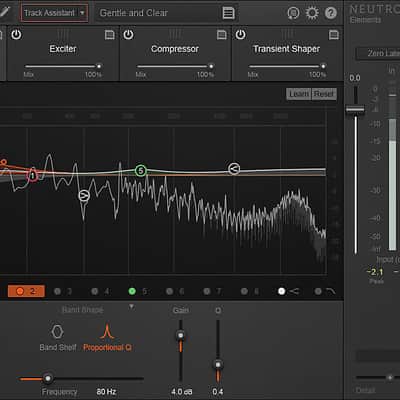Select green EQ node 5 on the curve

(141, 171)
